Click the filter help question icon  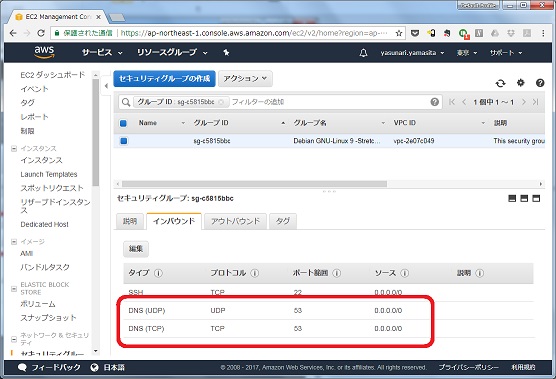point(434,102)
